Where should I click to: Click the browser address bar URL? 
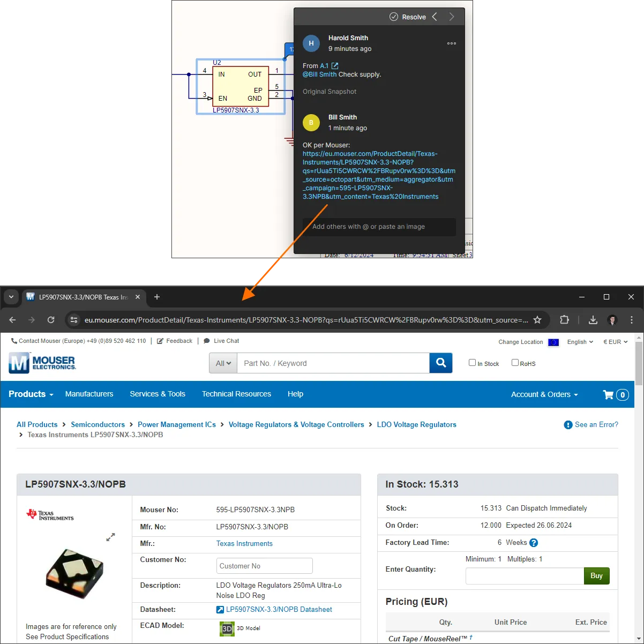(306, 320)
